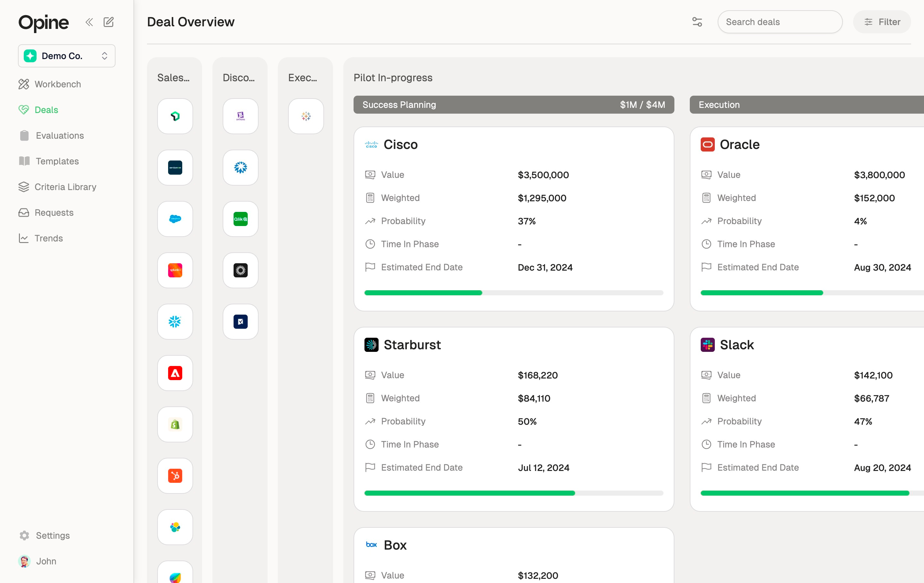The image size is (924, 583).
Task: Open the Starburst deal title
Action: [x=412, y=345]
